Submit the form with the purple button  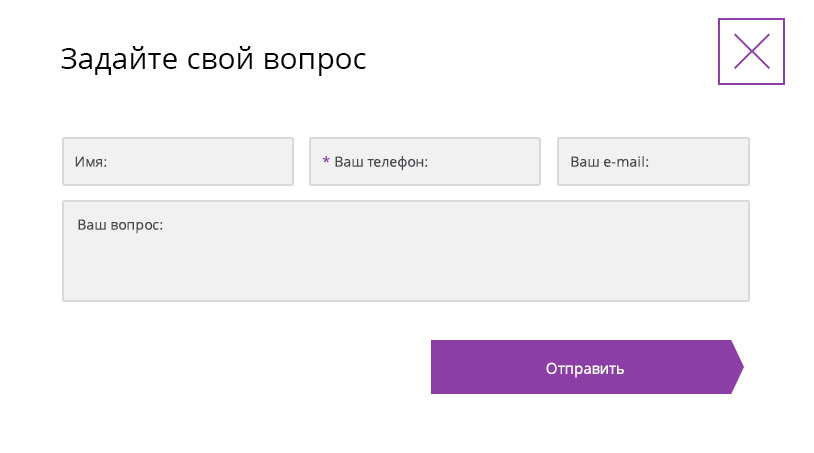[x=585, y=368]
